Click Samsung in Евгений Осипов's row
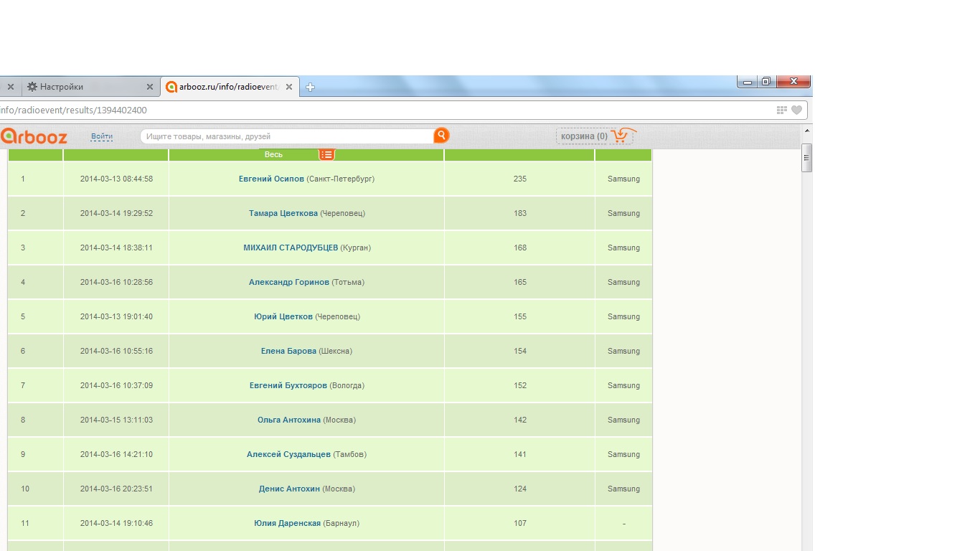 (x=623, y=179)
